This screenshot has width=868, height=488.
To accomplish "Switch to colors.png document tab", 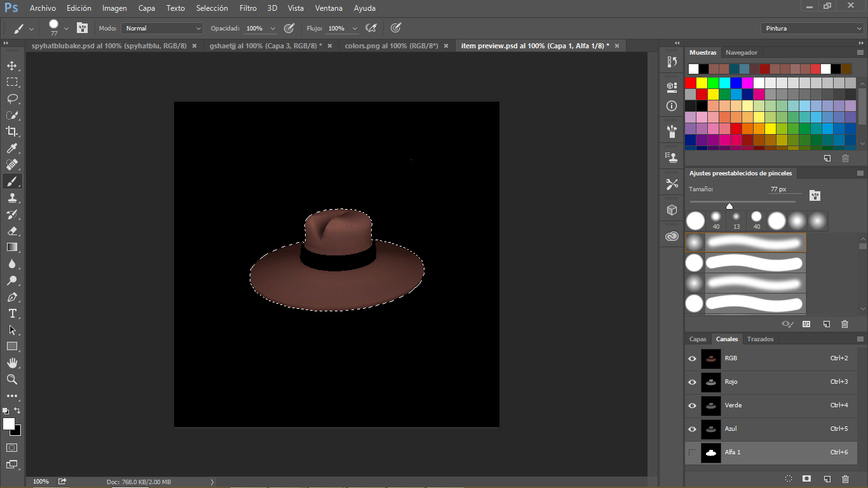I will 391,46.
